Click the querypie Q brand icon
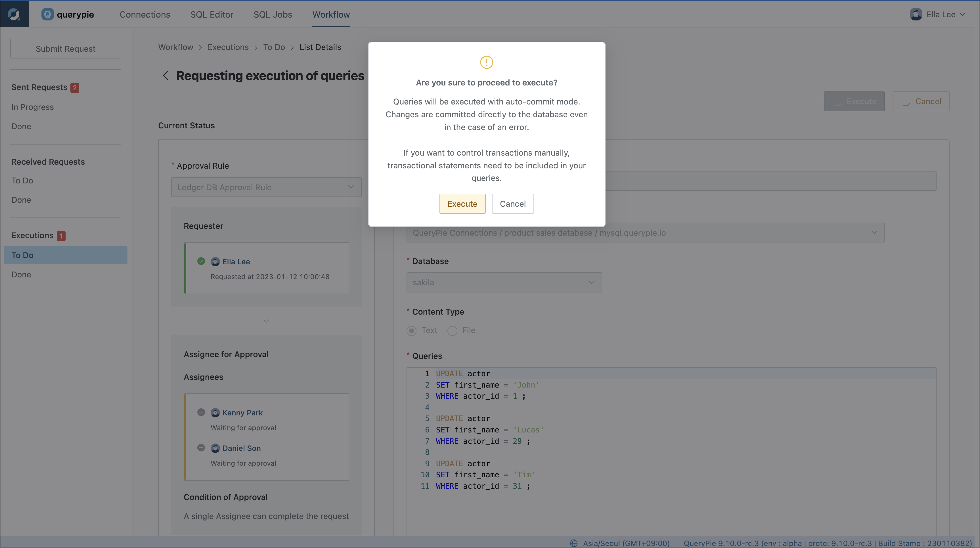The height and width of the screenshot is (548, 980). [x=47, y=14]
